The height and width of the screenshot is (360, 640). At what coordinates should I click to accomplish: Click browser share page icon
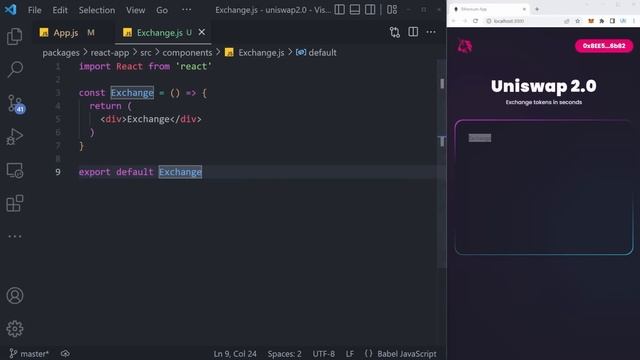click(567, 21)
